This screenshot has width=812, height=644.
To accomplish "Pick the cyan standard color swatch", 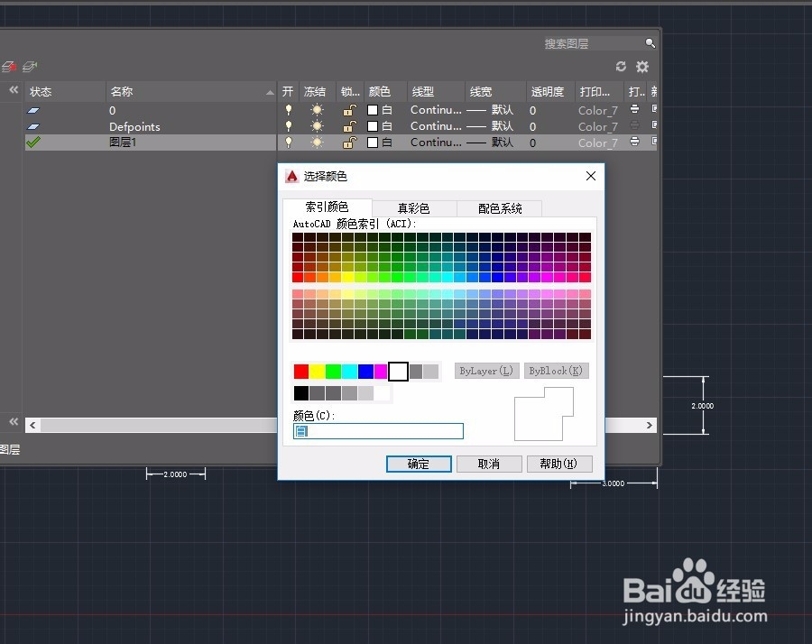I will 349,372.
